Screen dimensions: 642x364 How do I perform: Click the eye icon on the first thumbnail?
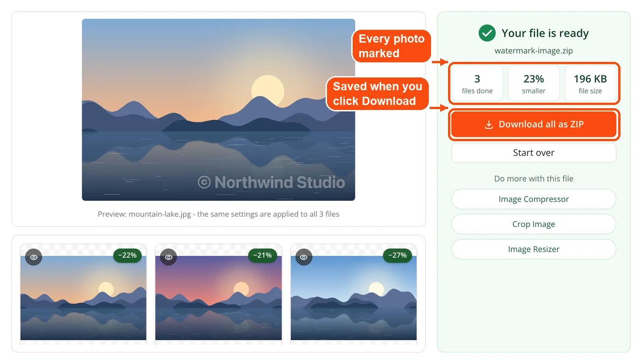[x=33, y=257]
